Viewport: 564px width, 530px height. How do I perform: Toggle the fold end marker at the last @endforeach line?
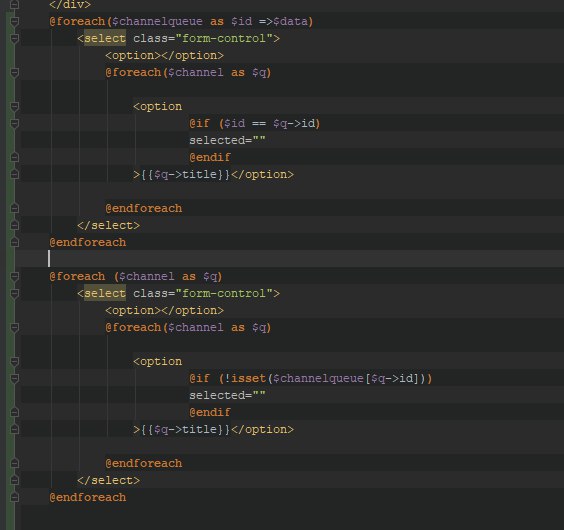click(14, 497)
